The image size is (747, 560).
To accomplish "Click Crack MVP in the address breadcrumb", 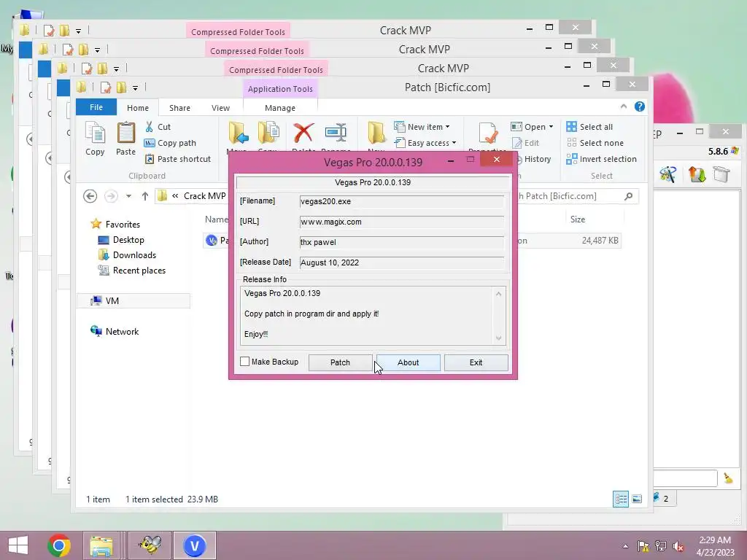I will click(205, 195).
